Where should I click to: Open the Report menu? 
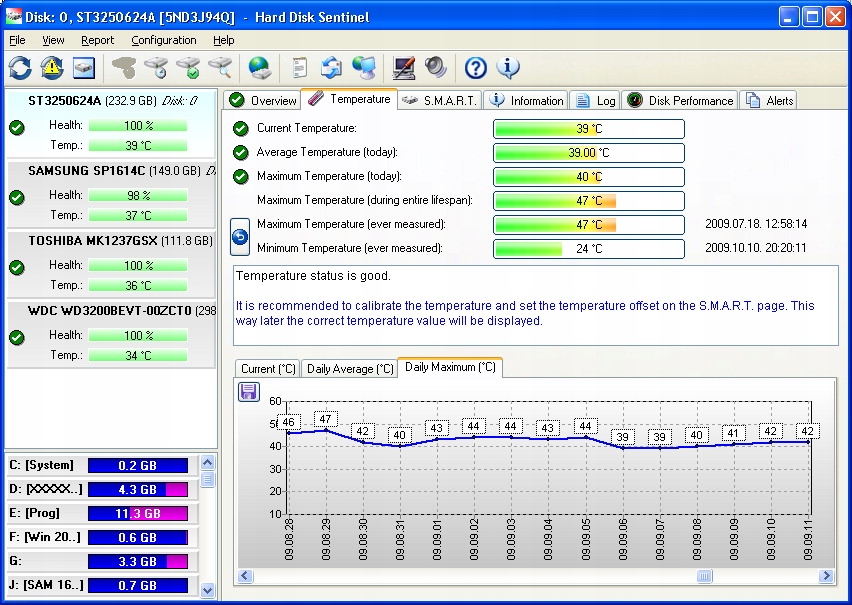click(x=98, y=40)
